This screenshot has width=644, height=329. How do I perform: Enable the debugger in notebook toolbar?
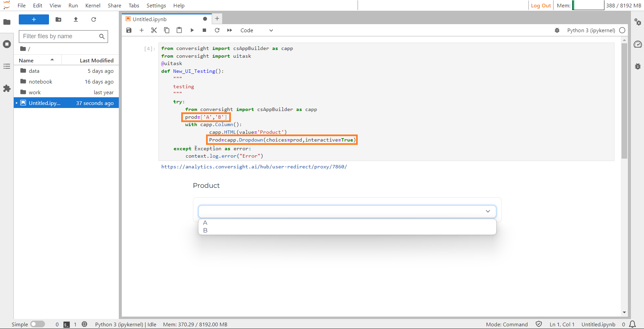(557, 30)
